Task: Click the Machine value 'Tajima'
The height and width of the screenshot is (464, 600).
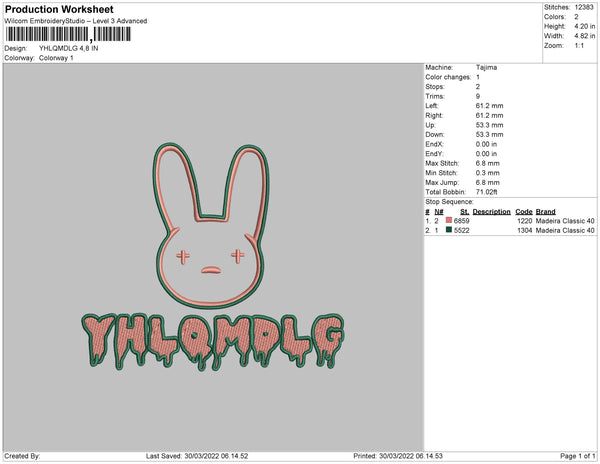Action: click(486, 67)
